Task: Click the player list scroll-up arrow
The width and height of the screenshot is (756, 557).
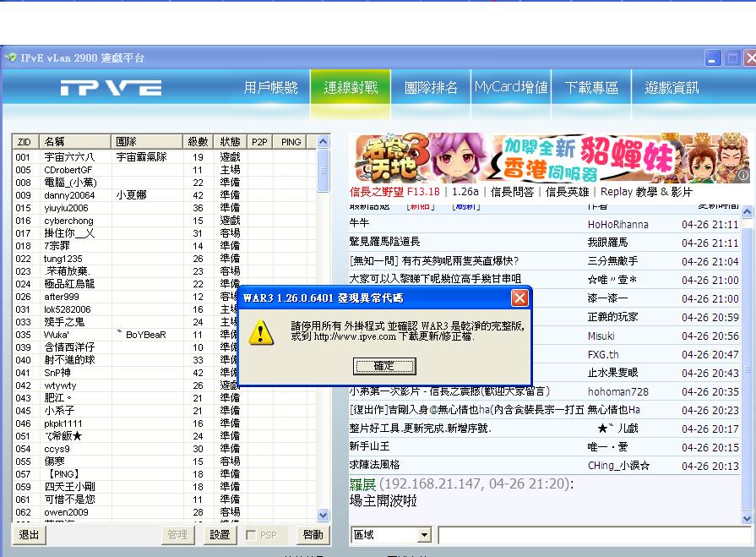Action: coord(323,142)
